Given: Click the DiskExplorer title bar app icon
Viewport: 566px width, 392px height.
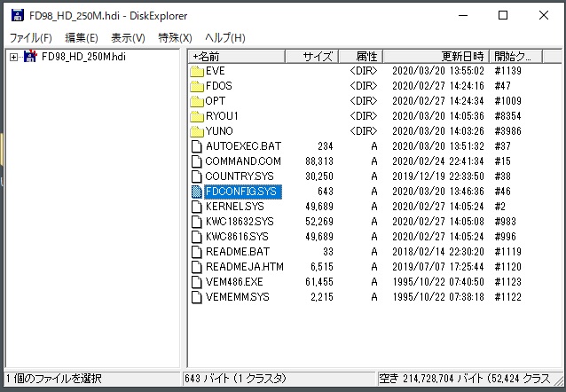Looking at the screenshot, I should pos(18,16).
